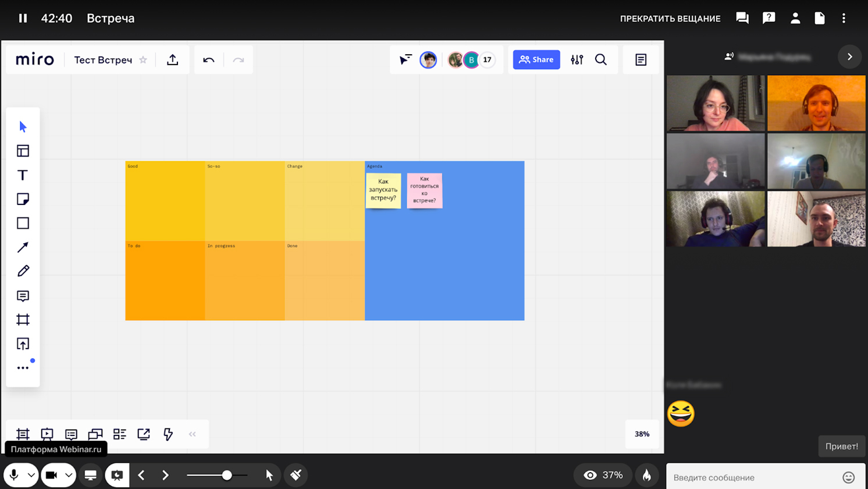Click ПРЕКРАТИТЬ ВЕЩАНИЕ to stop broadcast
The width and height of the screenshot is (868, 489).
pyautogui.click(x=670, y=19)
